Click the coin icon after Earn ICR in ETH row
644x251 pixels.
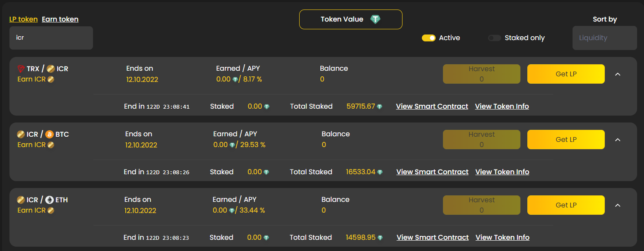pos(51,210)
